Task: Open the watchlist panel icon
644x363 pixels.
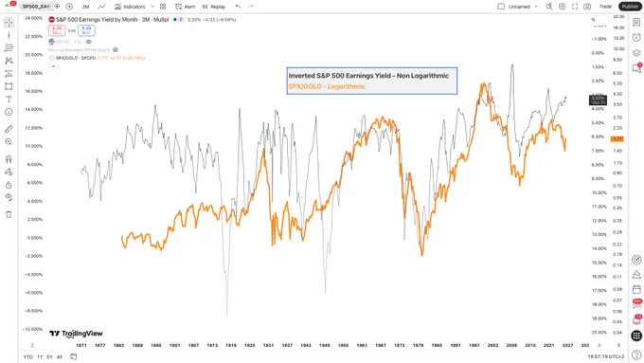Action: [x=636, y=22]
